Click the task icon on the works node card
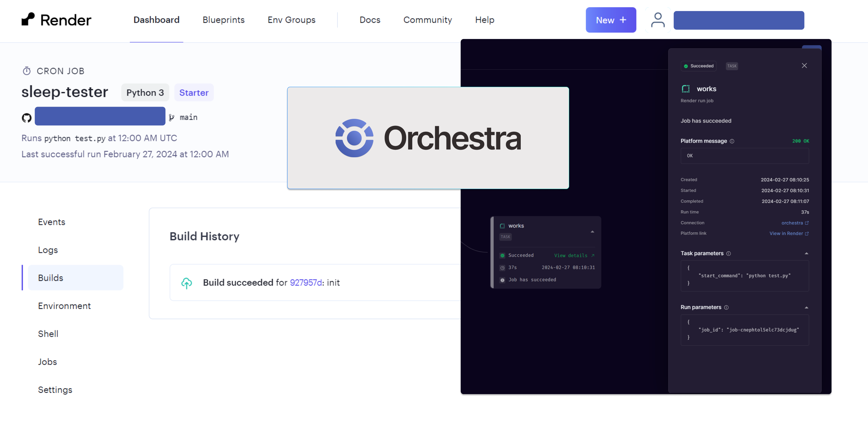The image size is (868, 434). coord(502,226)
